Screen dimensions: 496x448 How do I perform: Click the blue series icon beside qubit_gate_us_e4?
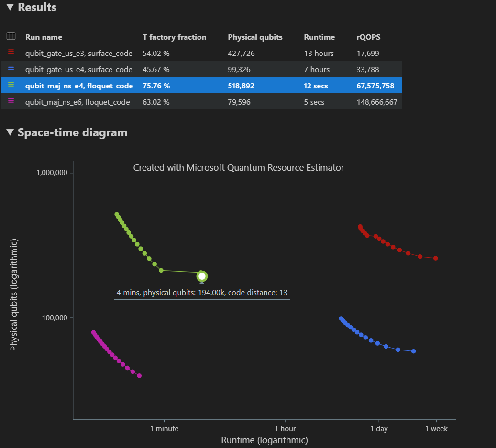pos(11,69)
